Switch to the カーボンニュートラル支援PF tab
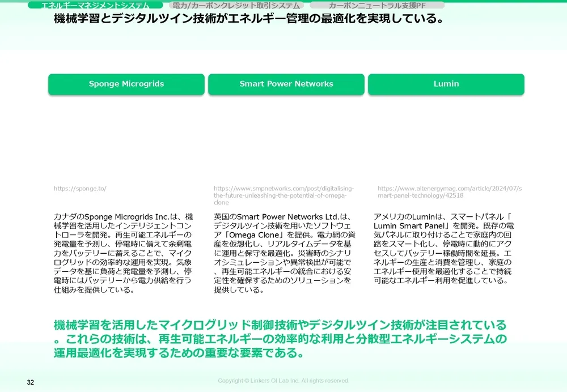567x392 pixels. tap(376, 5)
